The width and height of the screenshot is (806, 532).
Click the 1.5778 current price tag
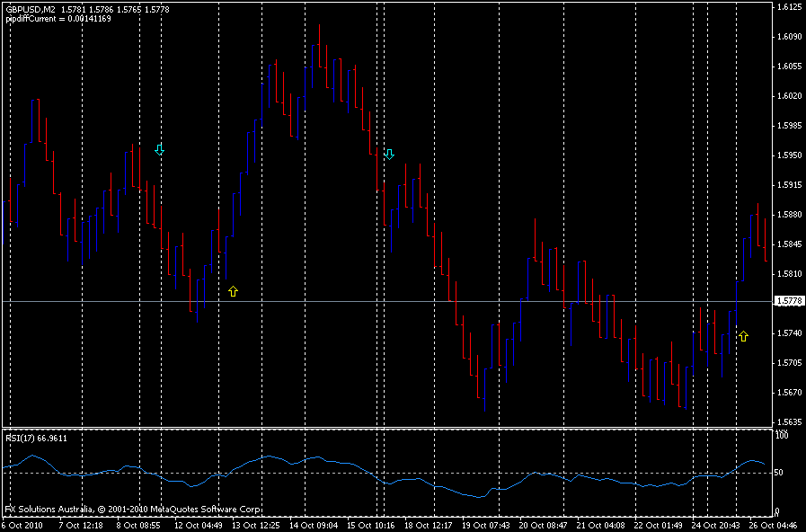787,301
